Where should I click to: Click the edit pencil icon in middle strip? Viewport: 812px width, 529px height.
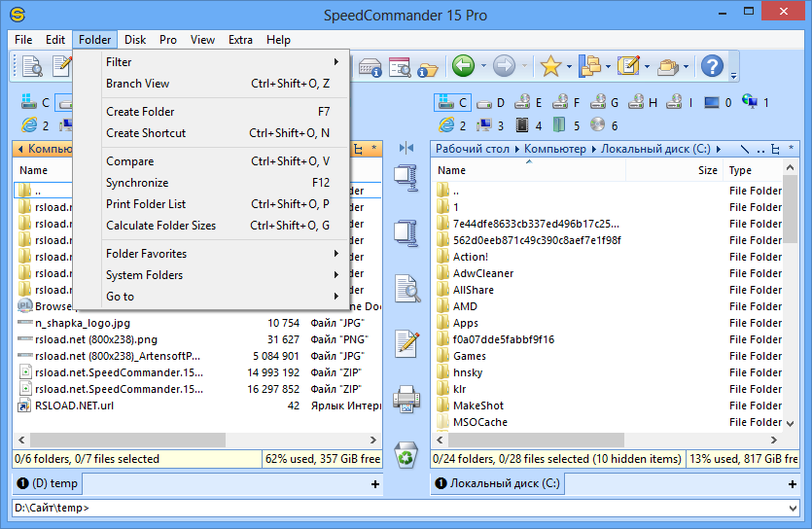[x=407, y=343]
